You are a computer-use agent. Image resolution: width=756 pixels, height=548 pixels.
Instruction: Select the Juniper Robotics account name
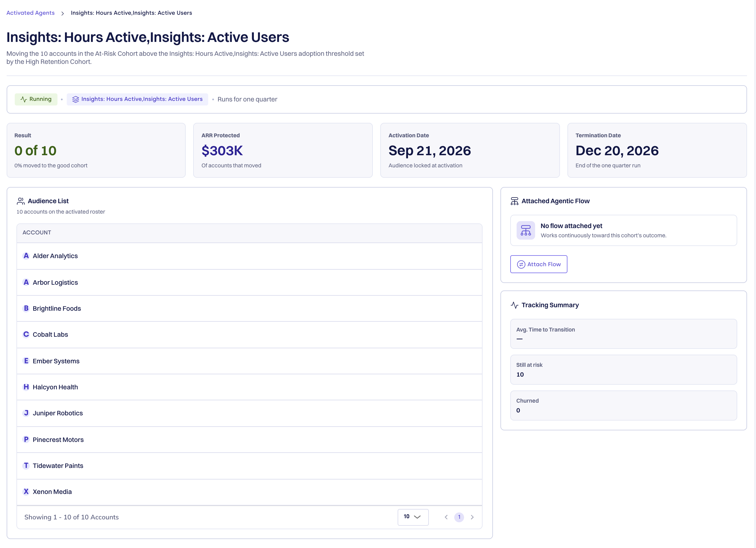click(x=58, y=413)
